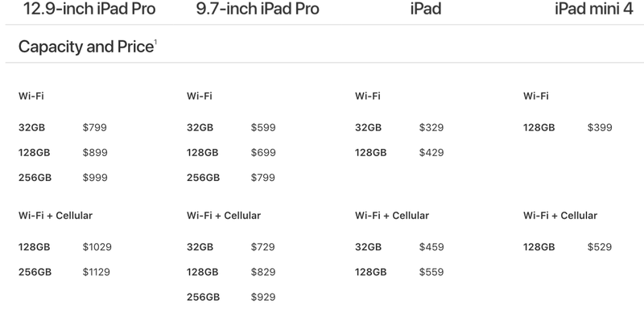
Task: Click the $1129 price for 256GB Cellular
Action: coord(96,272)
